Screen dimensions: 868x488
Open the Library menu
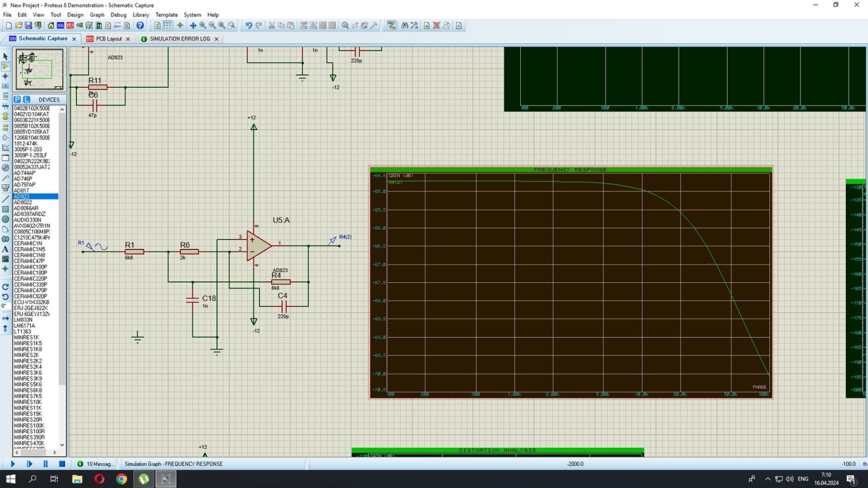(x=141, y=15)
